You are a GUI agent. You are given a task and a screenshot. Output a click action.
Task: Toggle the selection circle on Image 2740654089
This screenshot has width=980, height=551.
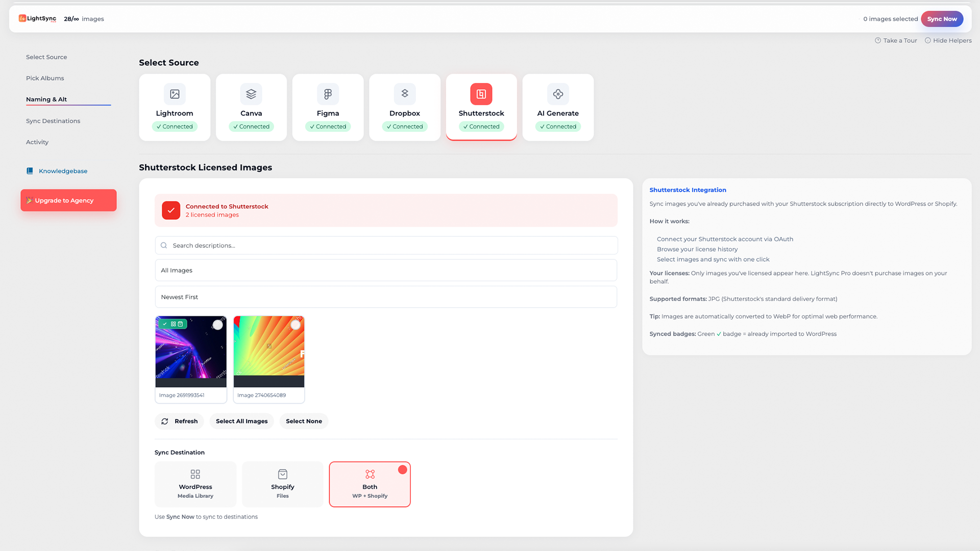click(x=296, y=324)
